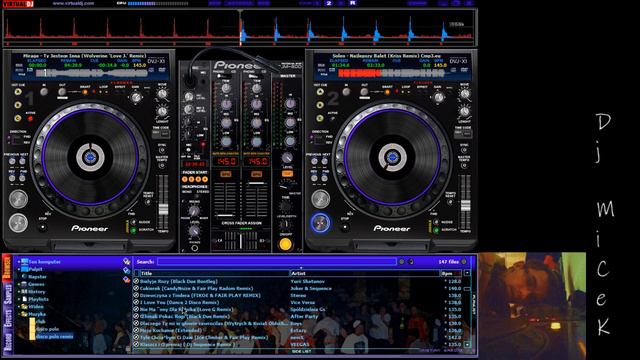Click the third browser folder tool icon
This screenshot has height=360, width=640.
click(x=127, y=280)
